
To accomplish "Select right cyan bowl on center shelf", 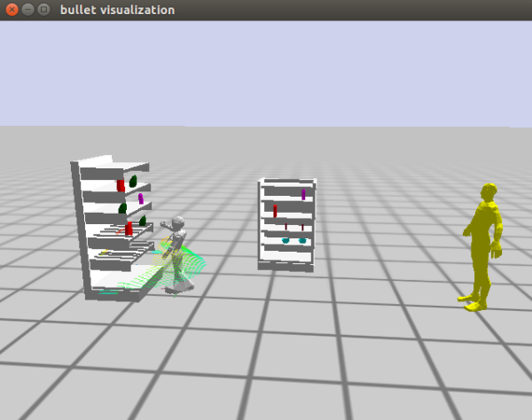I will pos(302,241).
